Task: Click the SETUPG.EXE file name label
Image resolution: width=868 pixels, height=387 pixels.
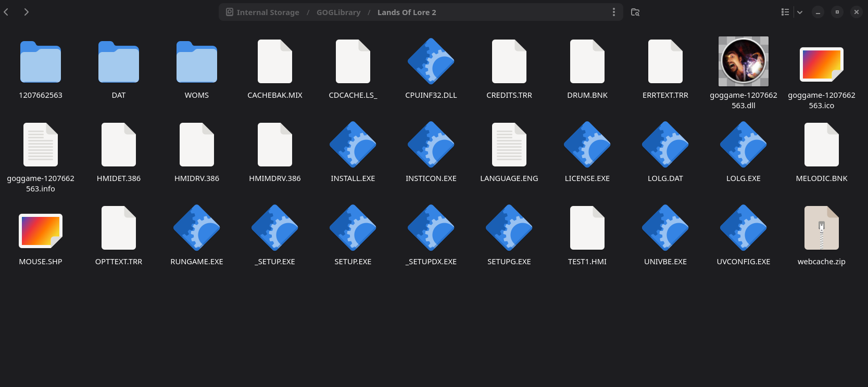Action: (x=509, y=262)
